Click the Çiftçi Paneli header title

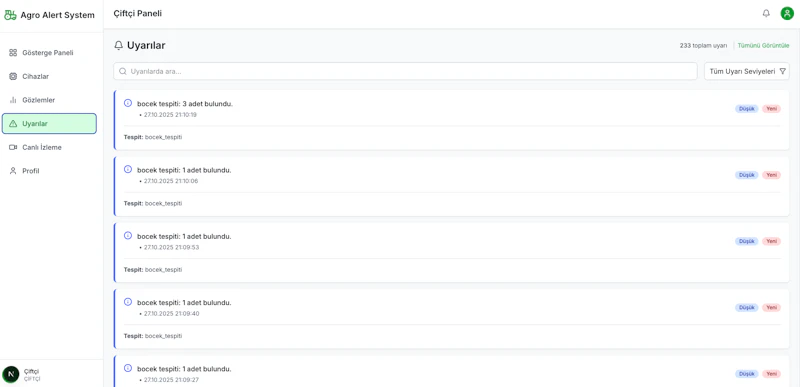tap(138, 13)
